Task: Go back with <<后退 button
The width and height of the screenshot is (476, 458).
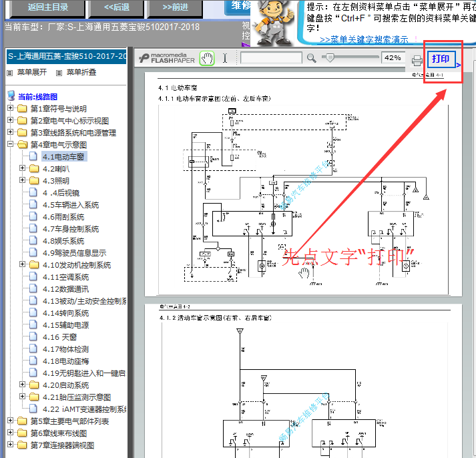Action: 116,7
